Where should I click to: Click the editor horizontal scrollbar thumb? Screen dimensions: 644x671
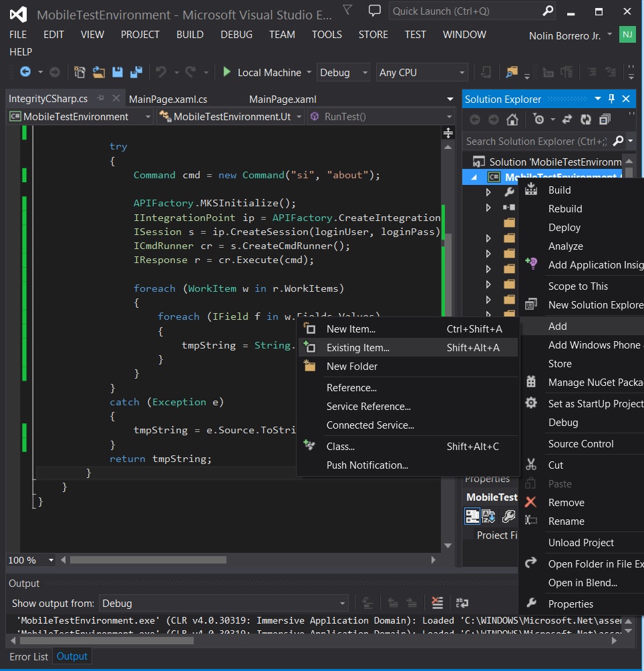click(x=148, y=560)
